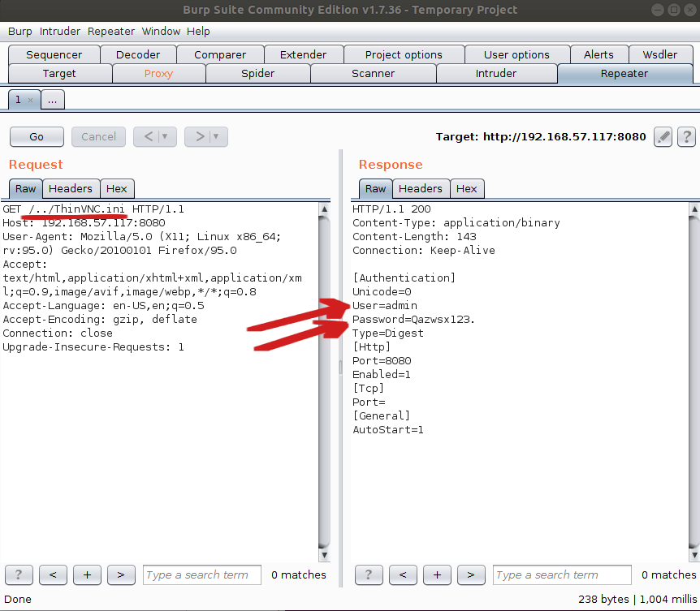Close Repeater tab 1 with x icon

pos(30,100)
